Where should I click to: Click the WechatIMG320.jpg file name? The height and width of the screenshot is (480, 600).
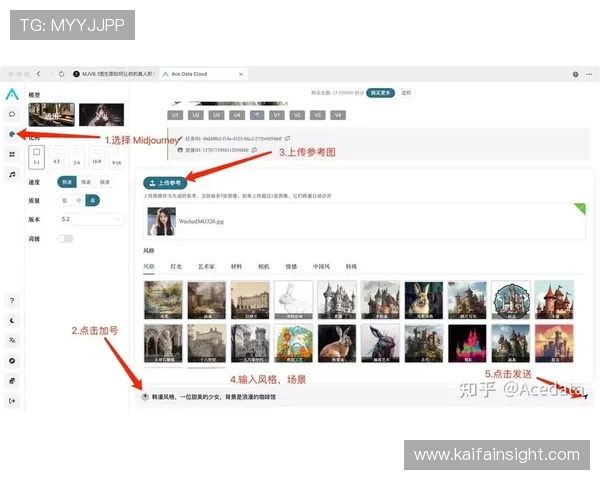click(x=201, y=221)
